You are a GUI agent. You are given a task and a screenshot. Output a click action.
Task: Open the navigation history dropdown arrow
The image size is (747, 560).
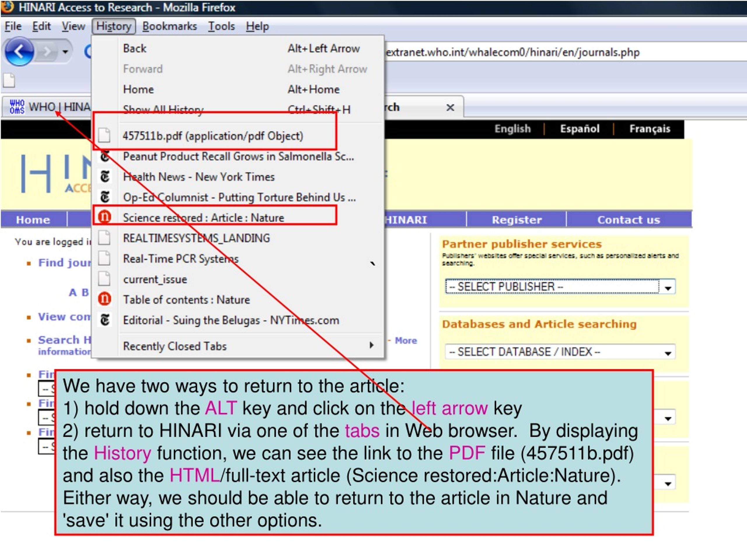65,52
